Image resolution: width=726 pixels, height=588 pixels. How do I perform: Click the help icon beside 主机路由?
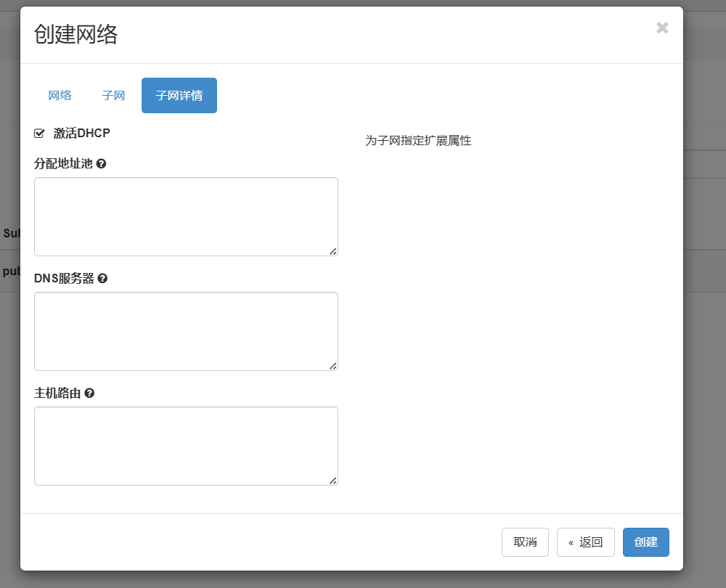(x=89, y=393)
